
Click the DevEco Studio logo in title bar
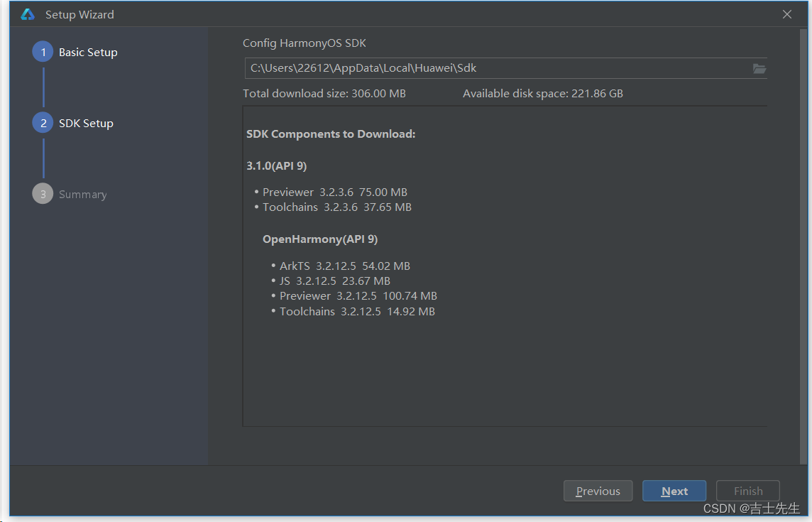coord(28,14)
